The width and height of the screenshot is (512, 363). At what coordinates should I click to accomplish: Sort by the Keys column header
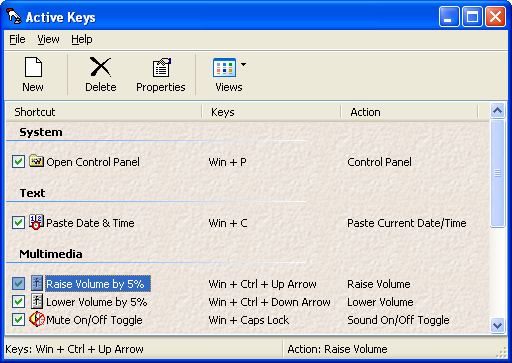271,112
